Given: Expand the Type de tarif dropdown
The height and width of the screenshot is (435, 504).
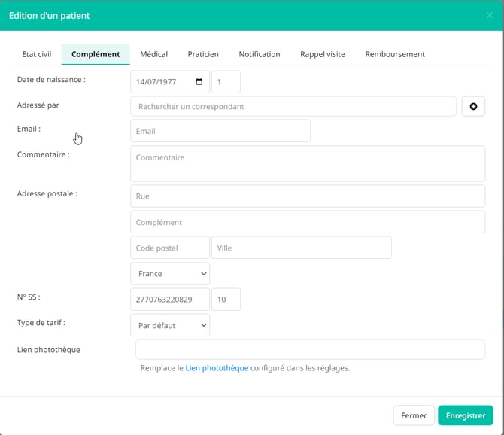Looking at the screenshot, I should point(170,326).
